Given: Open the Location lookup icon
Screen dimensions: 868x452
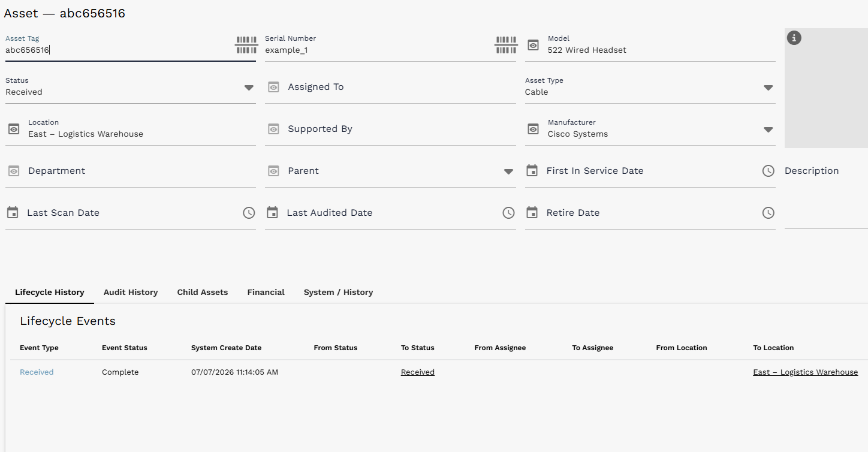Looking at the screenshot, I should [14, 129].
